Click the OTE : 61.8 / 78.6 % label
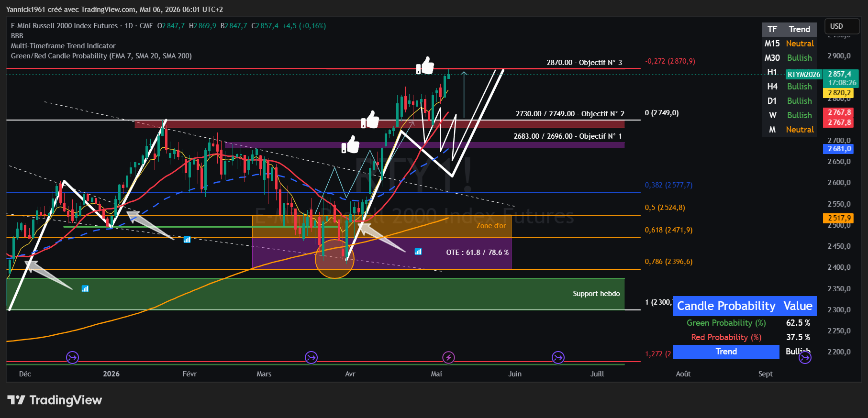The width and height of the screenshot is (868, 418). pos(478,253)
